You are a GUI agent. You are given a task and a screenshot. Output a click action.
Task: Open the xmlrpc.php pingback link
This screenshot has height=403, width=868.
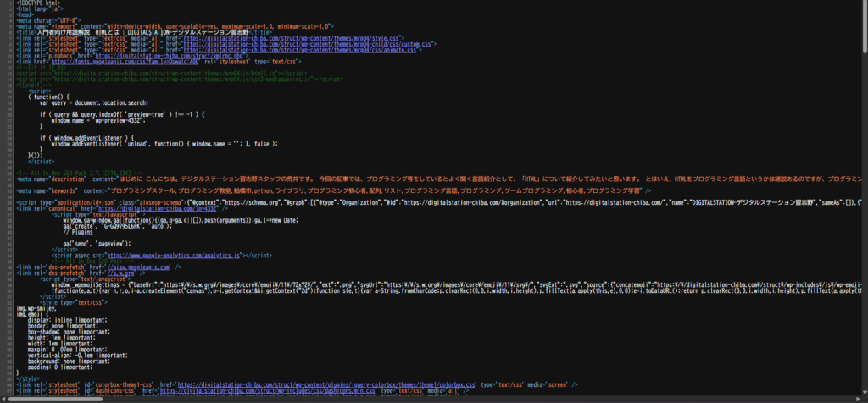coord(170,56)
